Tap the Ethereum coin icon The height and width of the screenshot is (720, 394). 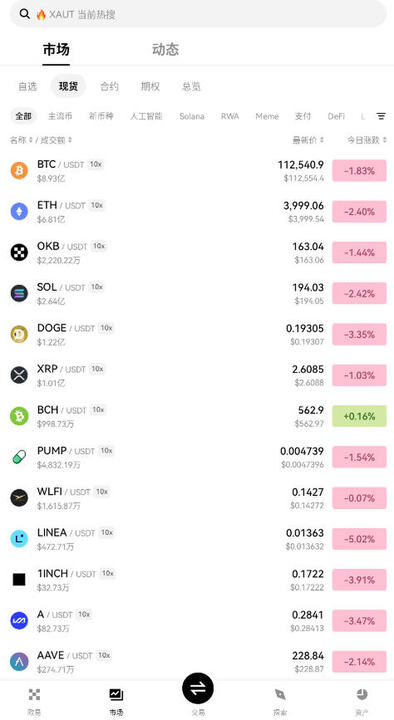[x=19, y=211]
